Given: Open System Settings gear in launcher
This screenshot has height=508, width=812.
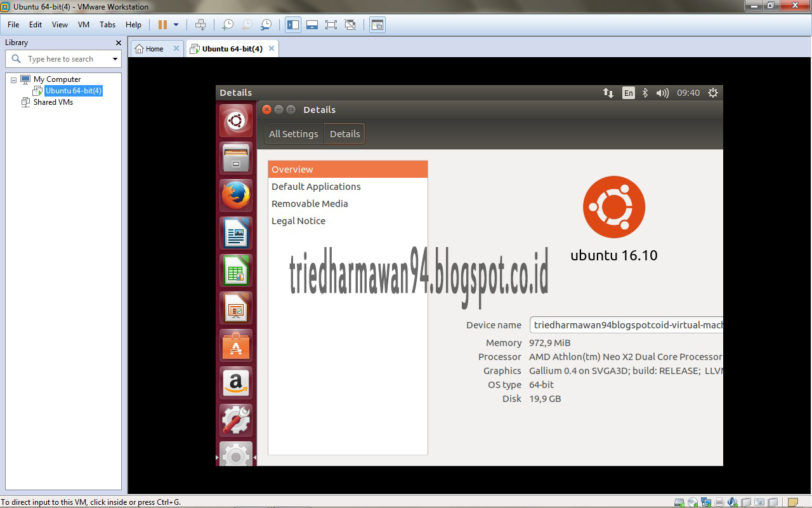Looking at the screenshot, I should pos(236,453).
